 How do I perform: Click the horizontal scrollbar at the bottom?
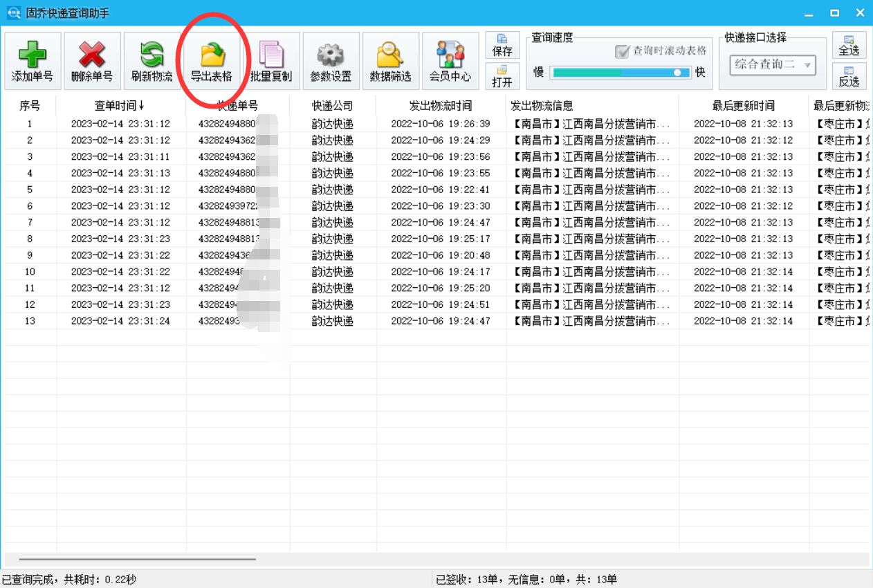point(138,560)
